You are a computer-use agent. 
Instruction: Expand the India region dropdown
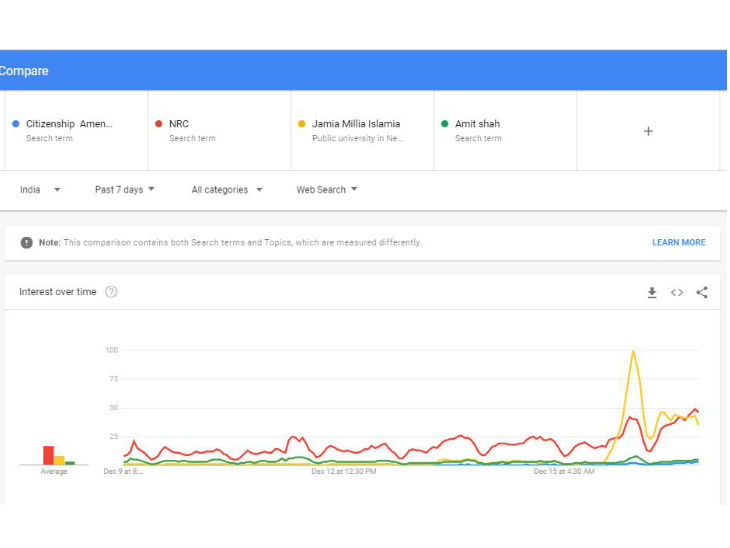coord(40,190)
